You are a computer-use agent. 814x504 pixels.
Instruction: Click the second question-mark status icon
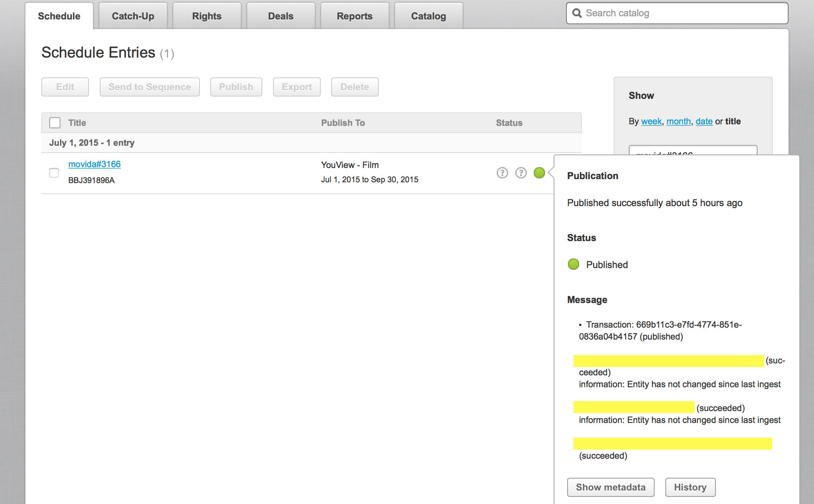tap(521, 173)
